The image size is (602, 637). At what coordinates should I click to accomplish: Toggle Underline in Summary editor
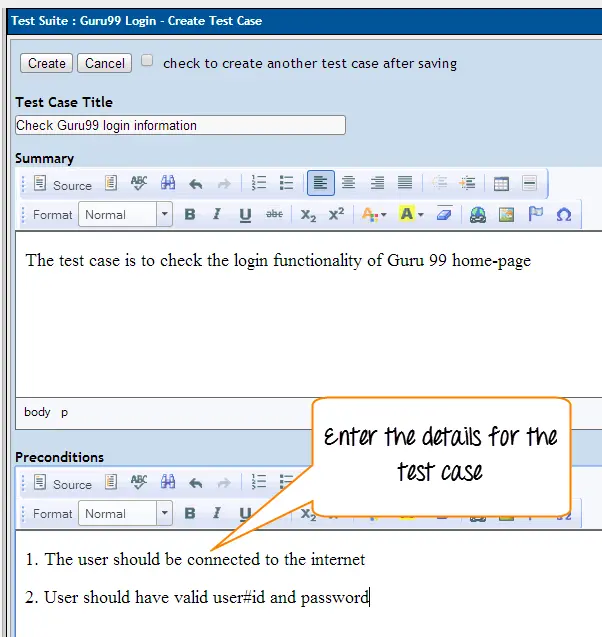[x=245, y=214]
